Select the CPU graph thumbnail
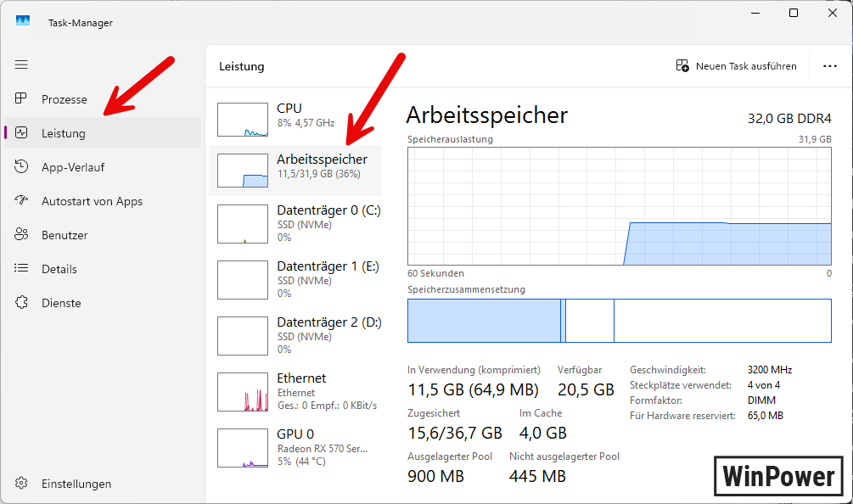The width and height of the screenshot is (853, 504). (x=243, y=120)
